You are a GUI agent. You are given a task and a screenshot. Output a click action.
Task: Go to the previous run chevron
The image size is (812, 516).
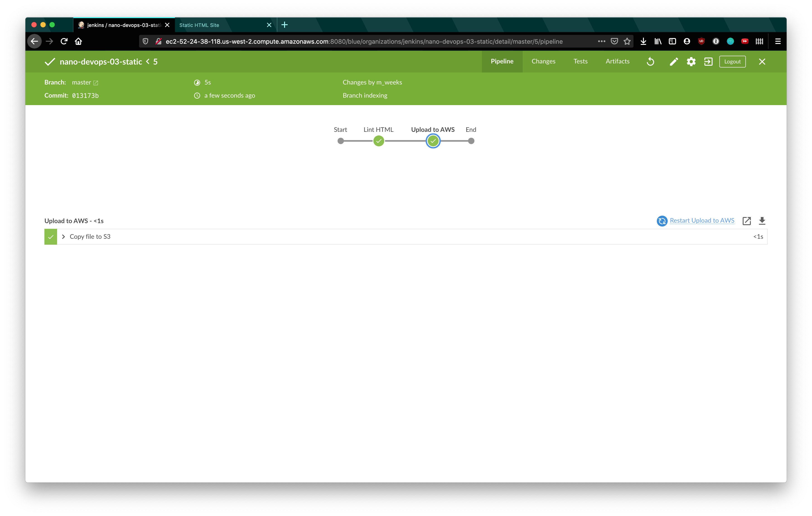pyautogui.click(x=148, y=62)
